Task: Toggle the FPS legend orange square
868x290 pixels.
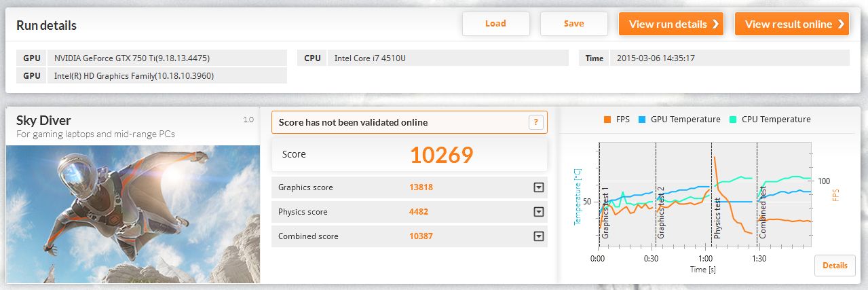Action: click(607, 120)
